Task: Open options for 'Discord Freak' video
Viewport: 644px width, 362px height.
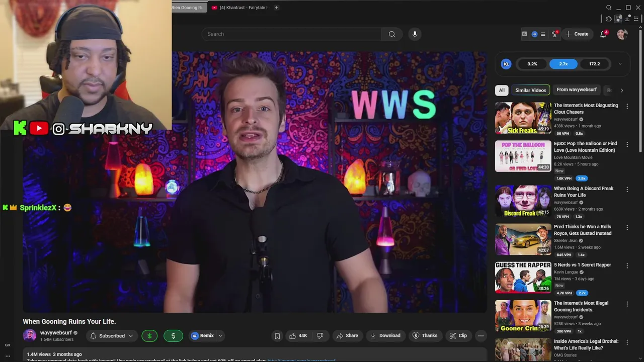Action: [x=627, y=190]
